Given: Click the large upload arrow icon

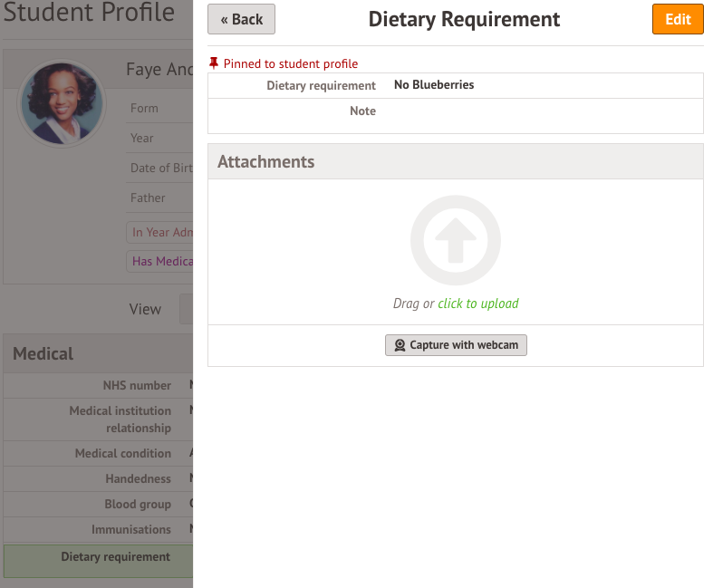Looking at the screenshot, I should pos(455,241).
